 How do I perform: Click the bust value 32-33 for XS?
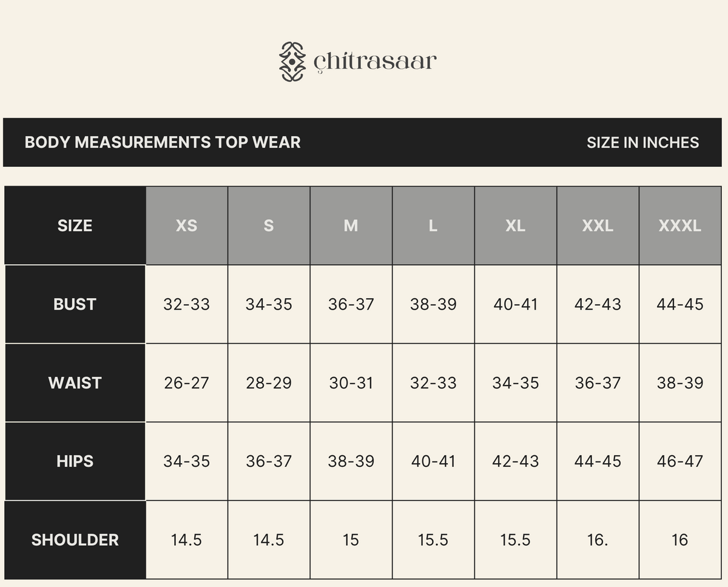187,304
